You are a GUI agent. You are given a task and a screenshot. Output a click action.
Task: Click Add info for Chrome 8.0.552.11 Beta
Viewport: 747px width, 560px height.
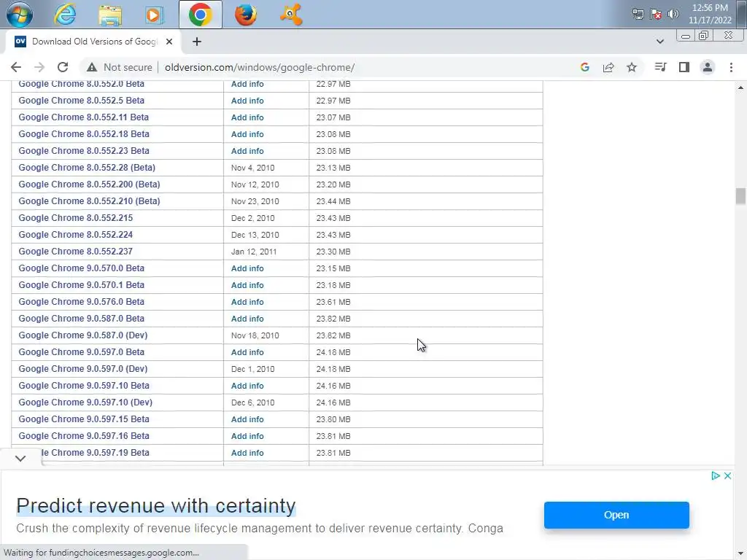pos(247,117)
